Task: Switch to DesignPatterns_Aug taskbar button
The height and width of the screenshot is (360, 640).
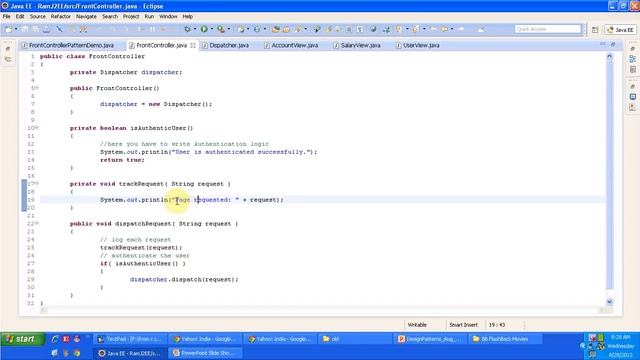Action: 430,339
